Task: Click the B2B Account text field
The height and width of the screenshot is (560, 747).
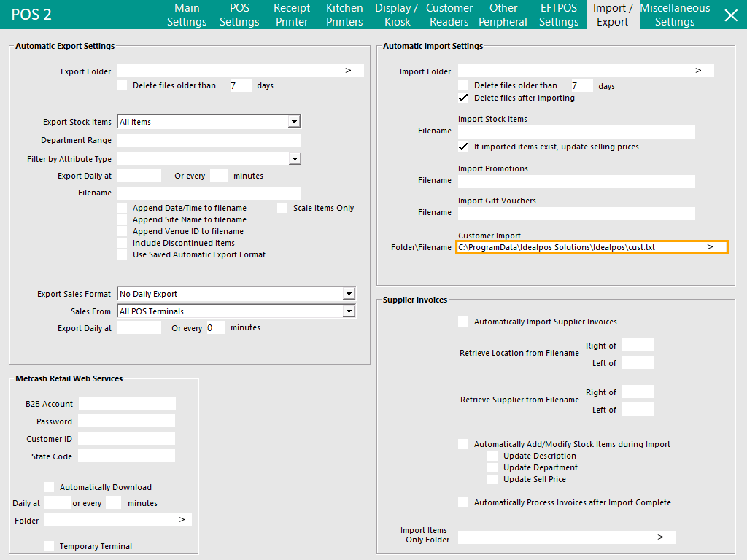Action: coord(127,403)
